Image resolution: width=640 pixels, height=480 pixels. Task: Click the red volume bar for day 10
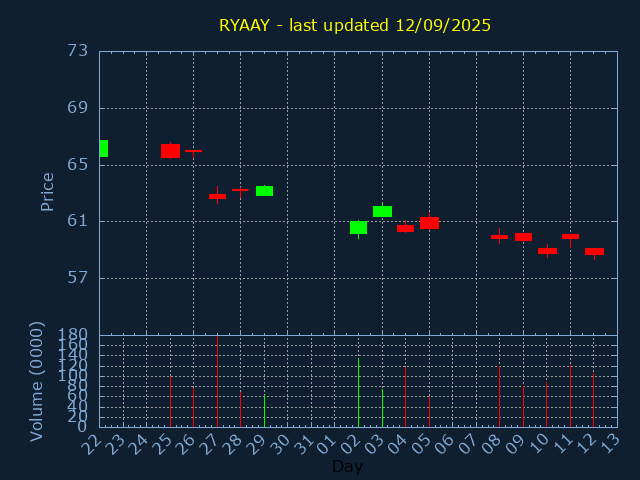pos(547,404)
